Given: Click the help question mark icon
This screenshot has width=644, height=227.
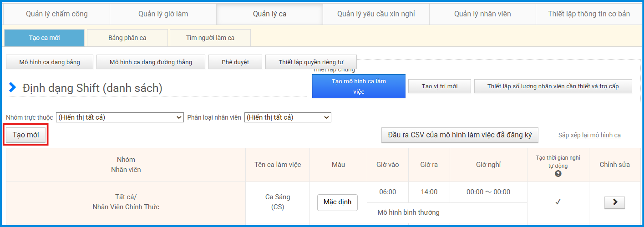Looking at the screenshot, I should click(558, 174).
